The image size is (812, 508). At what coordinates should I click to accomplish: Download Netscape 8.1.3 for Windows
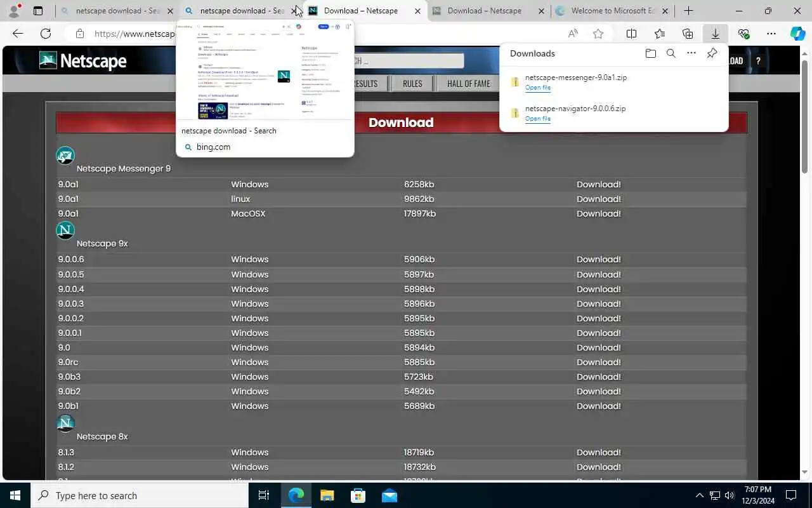point(598,452)
